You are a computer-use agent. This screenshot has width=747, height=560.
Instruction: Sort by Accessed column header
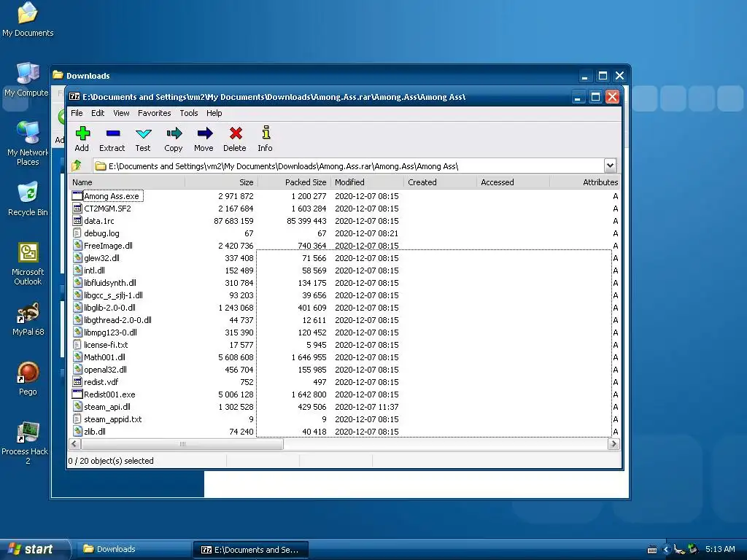[x=513, y=182]
